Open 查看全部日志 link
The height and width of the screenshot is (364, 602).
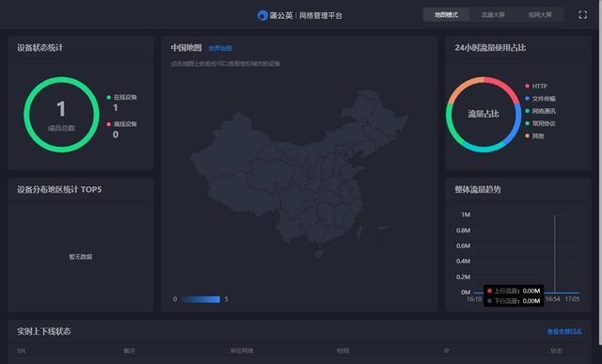[x=564, y=331]
